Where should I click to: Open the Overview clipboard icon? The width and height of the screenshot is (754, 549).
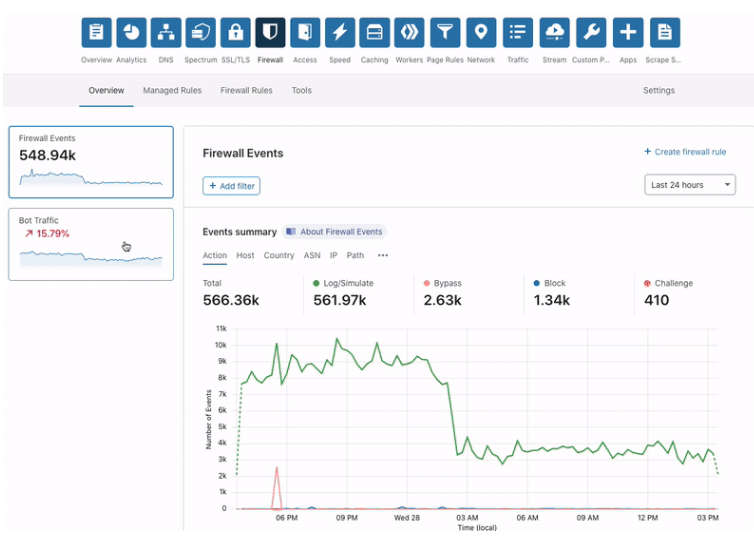[96, 32]
